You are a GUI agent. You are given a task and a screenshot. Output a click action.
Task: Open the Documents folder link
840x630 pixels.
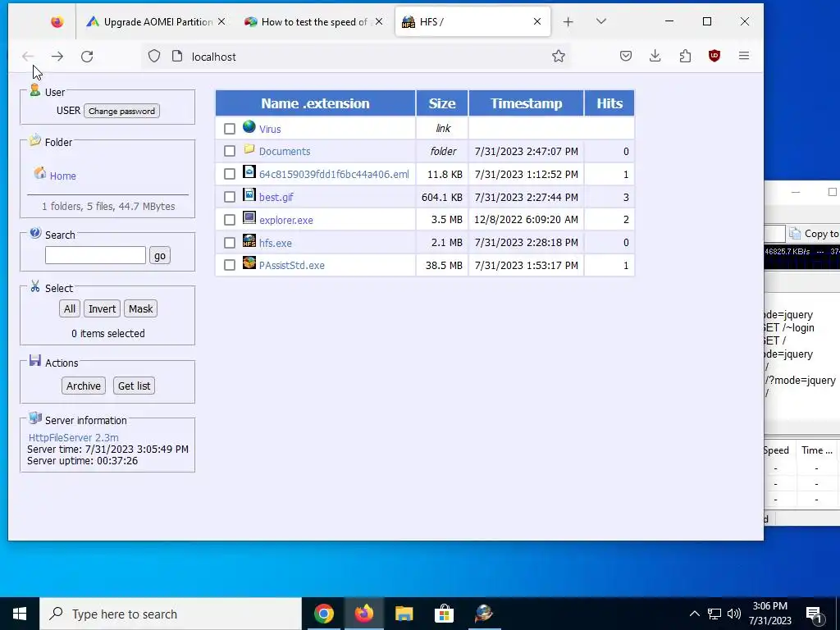[285, 151]
